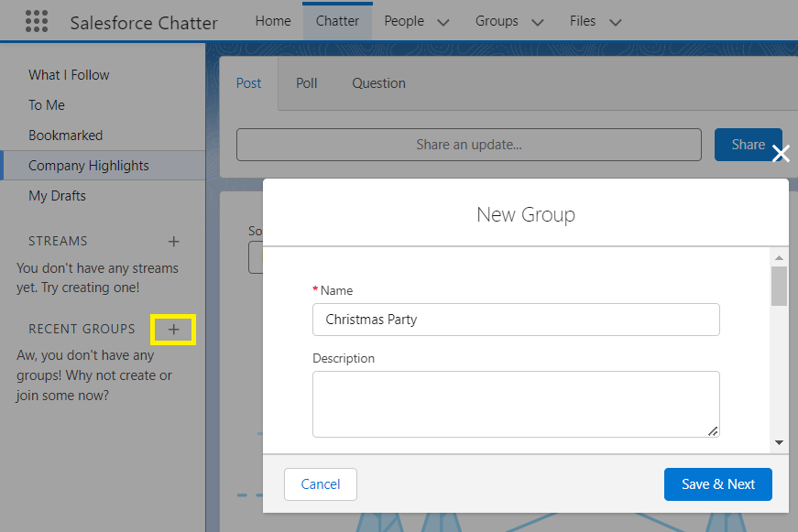798x532 pixels.
Task: Click the STREAMS section heading
Action: pos(58,241)
